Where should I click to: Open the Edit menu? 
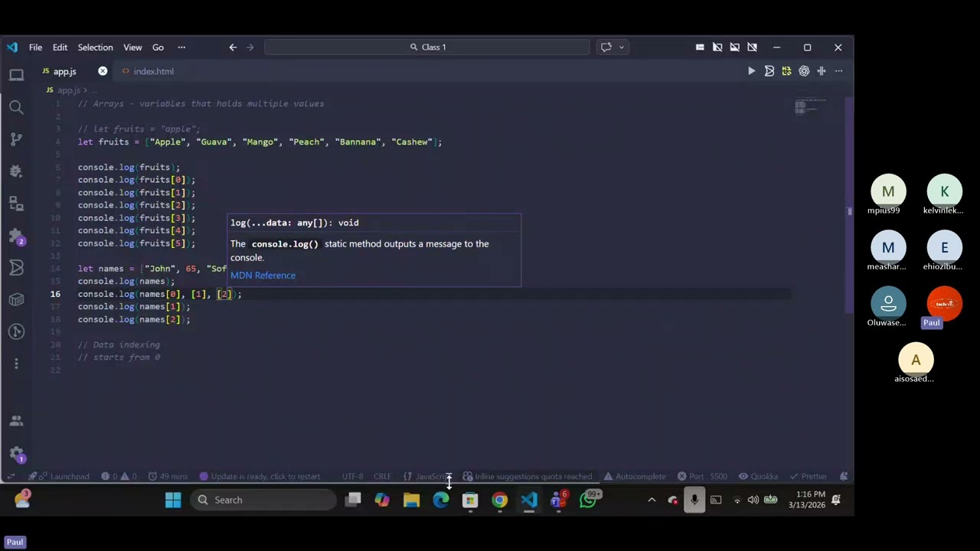(x=60, y=47)
